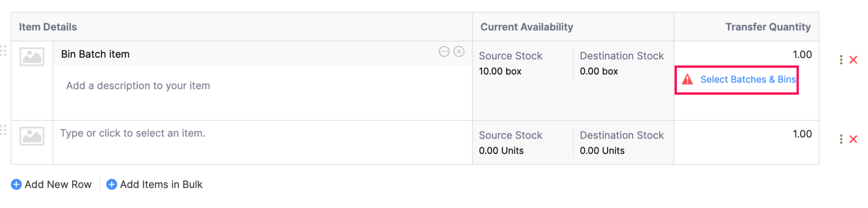Click the drag handle of second row

(x=3, y=130)
